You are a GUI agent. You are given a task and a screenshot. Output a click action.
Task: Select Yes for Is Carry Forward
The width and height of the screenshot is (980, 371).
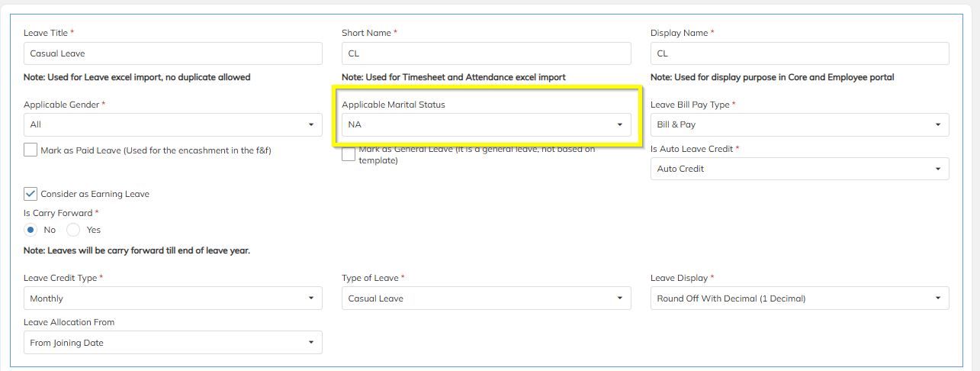pos(73,230)
